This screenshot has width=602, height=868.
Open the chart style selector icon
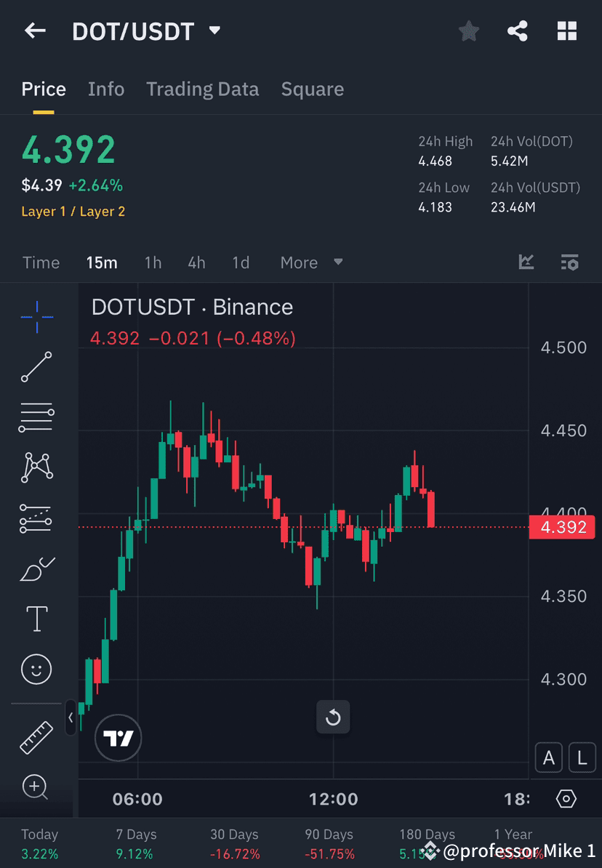[x=526, y=262]
